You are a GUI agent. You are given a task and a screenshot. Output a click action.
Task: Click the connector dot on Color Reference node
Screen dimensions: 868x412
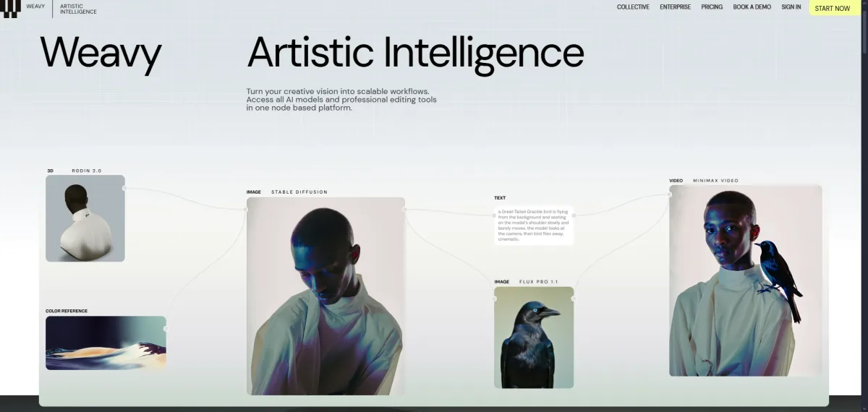pyautogui.click(x=166, y=329)
